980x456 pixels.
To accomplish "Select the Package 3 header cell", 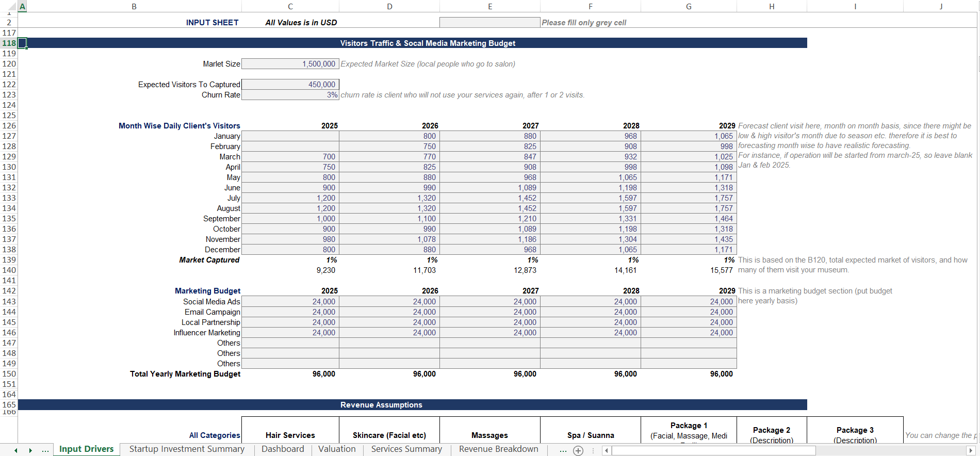I will click(855, 430).
